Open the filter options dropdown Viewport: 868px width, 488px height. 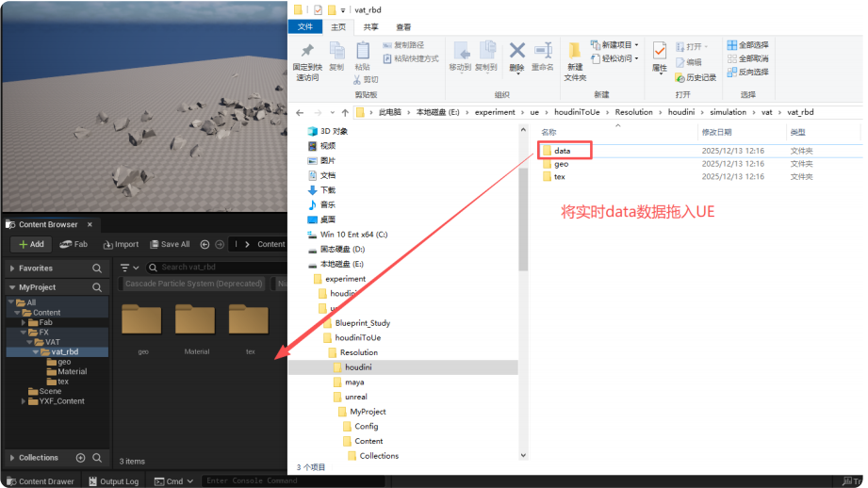click(129, 268)
